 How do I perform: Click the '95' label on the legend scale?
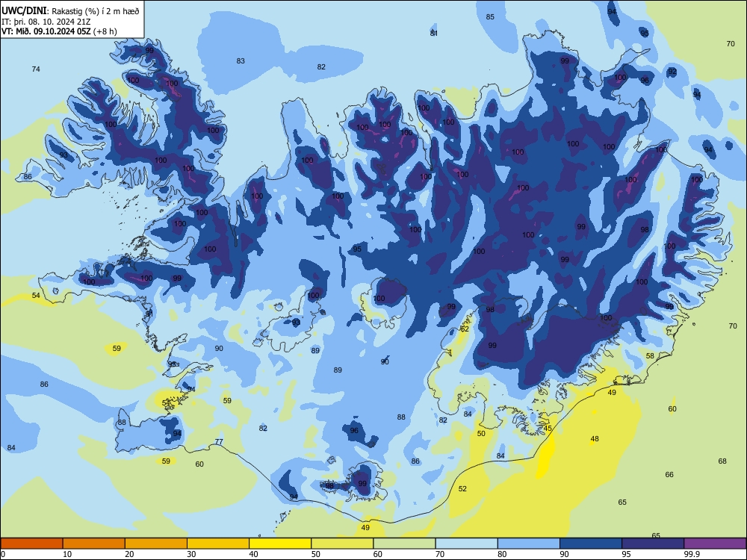tap(626, 554)
